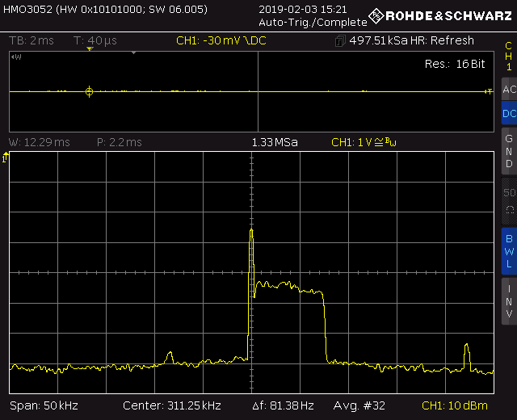Select DC coupling softkey
This screenshot has height=420, width=517.
(508, 114)
